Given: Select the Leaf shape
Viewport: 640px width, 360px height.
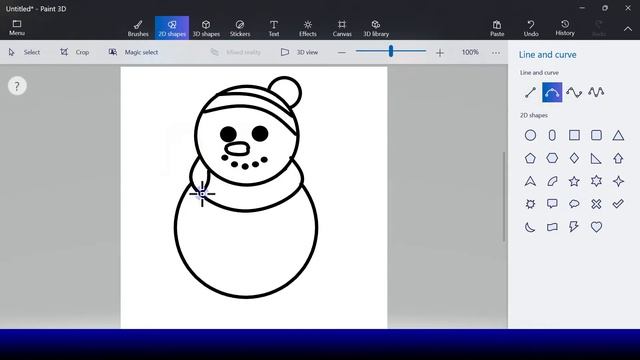Looking at the screenshot, I should tap(552, 181).
